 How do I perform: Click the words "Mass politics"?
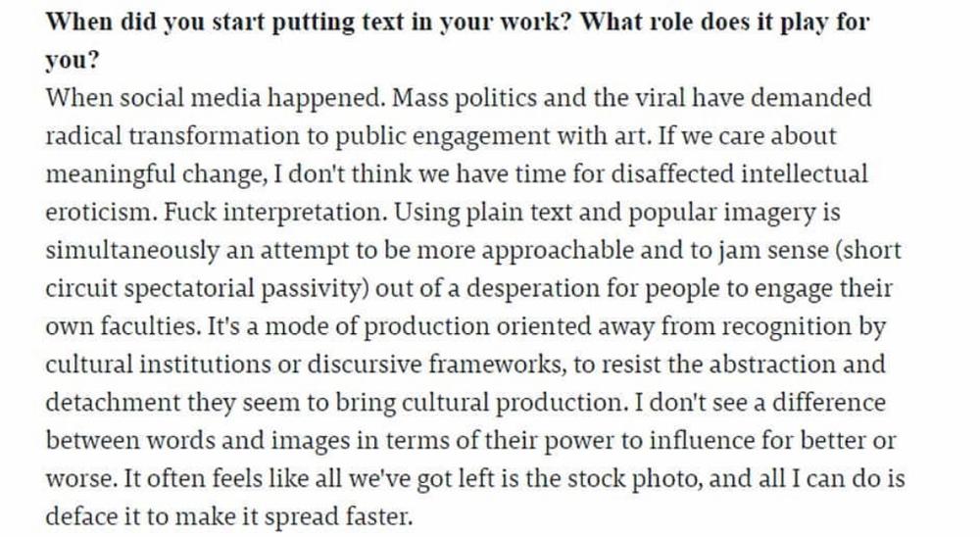coord(465,99)
